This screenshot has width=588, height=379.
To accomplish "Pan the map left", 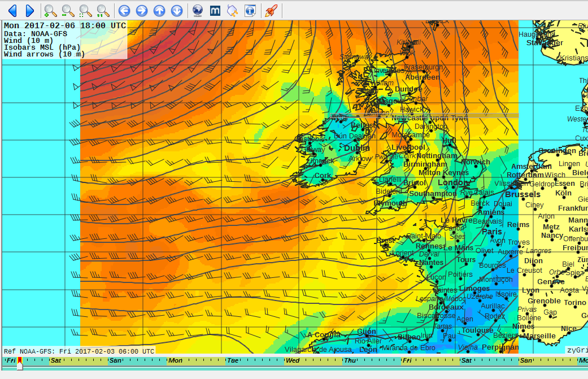I will (124, 11).
